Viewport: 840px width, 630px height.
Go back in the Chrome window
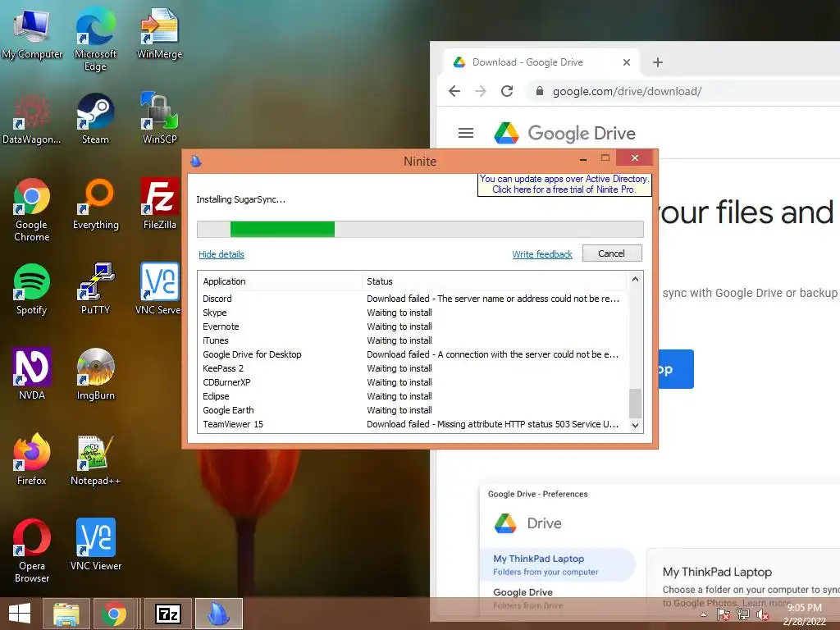click(454, 91)
